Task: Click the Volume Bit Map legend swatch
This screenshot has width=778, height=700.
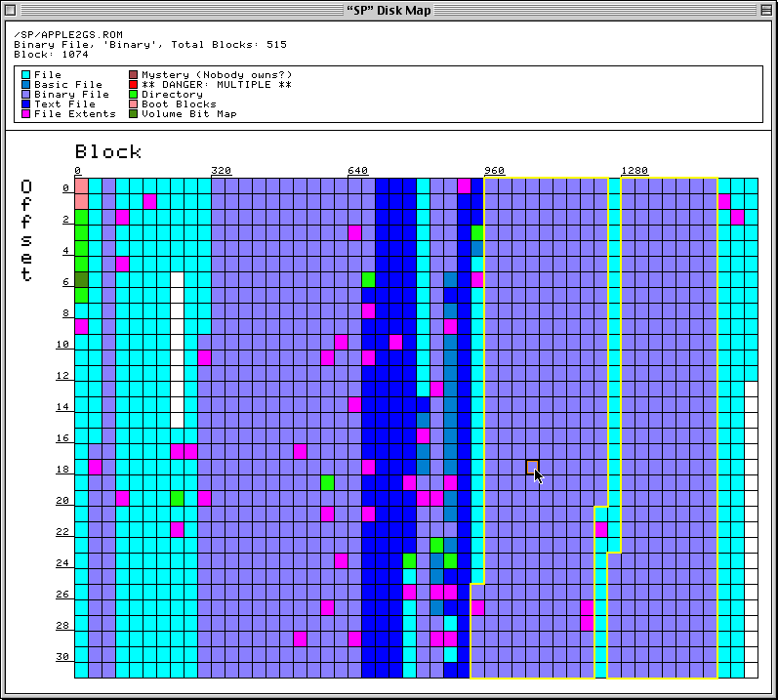Action: point(133,114)
